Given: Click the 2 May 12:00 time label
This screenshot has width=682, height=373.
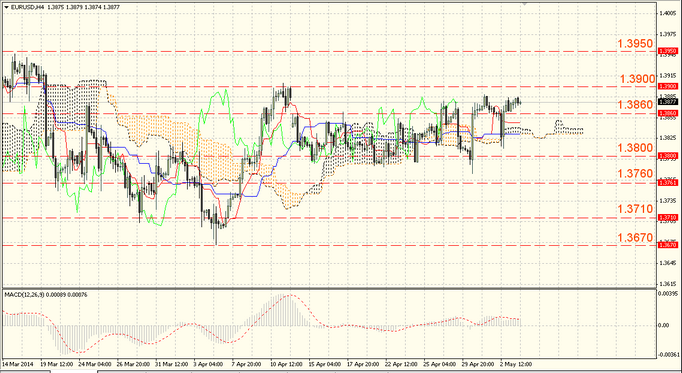Looking at the screenshot, I should 516,364.
